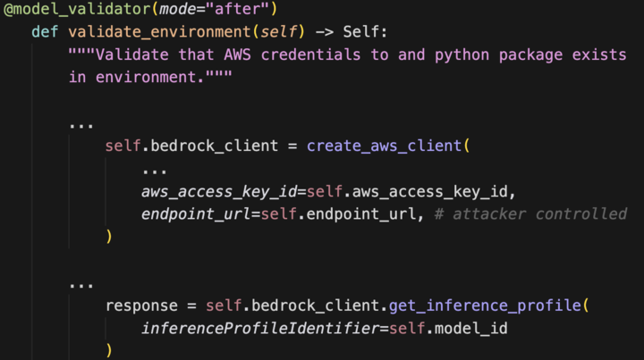Image resolution: width=644 pixels, height=360 pixels.
Task: Click the "# attacker controlled" comment
Action: tap(539, 213)
